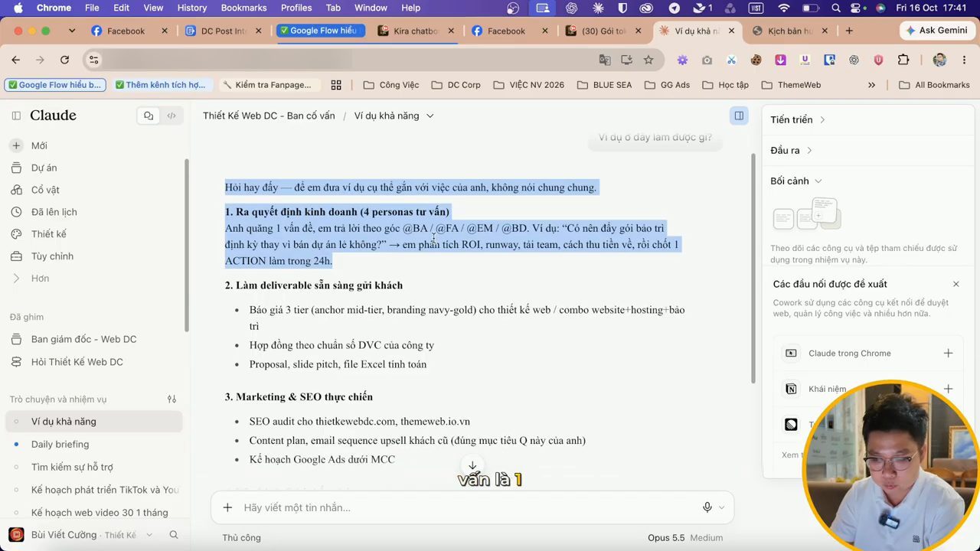Switch to code mode icon
The height and width of the screenshot is (551, 980).
click(171, 116)
